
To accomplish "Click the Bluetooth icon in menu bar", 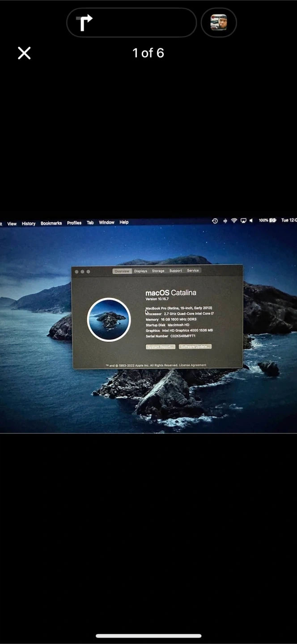I will pyautogui.click(x=225, y=221).
